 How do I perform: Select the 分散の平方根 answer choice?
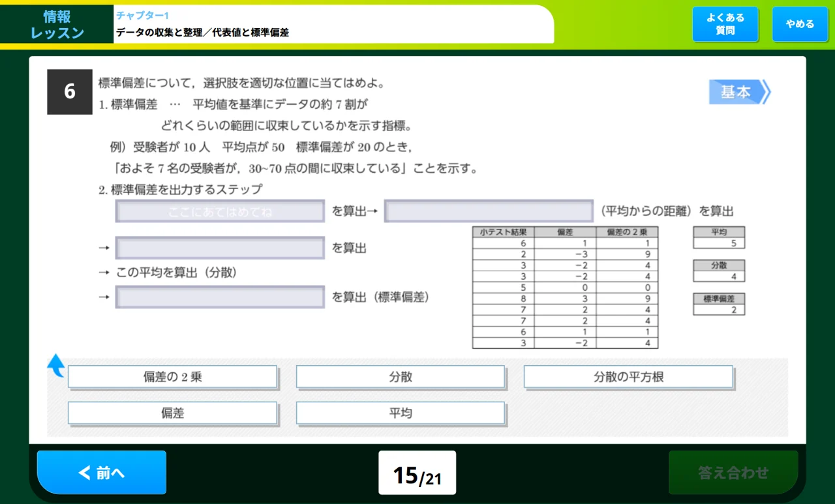(x=629, y=377)
